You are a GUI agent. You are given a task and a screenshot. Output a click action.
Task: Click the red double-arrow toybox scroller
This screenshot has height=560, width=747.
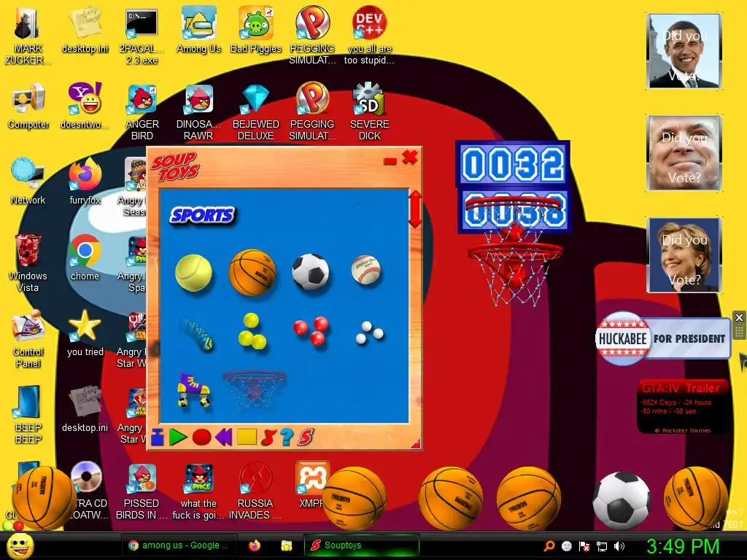(415, 209)
